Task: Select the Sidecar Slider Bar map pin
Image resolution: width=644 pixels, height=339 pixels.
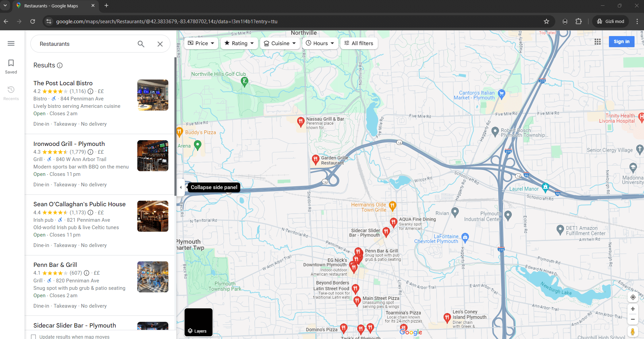Action: pos(386,232)
